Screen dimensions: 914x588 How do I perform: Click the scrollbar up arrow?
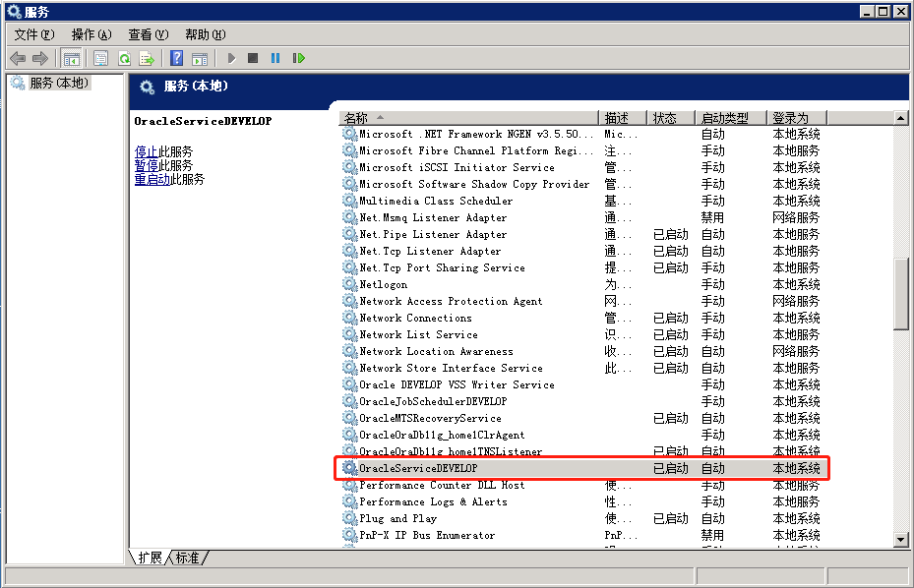pos(900,118)
